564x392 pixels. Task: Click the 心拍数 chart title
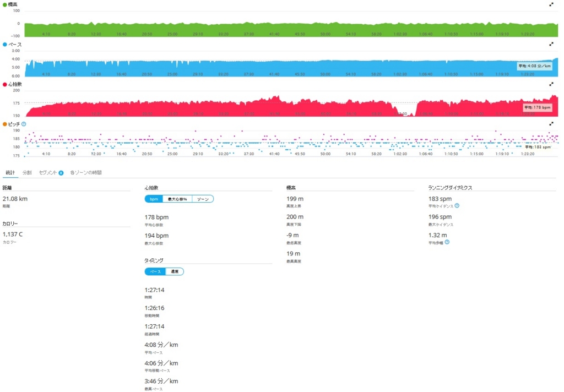click(15, 85)
